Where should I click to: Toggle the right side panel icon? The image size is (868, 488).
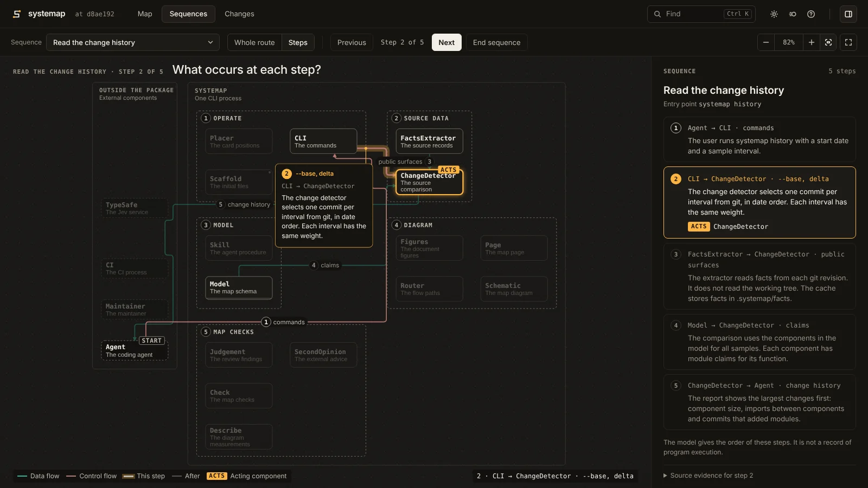[848, 14]
